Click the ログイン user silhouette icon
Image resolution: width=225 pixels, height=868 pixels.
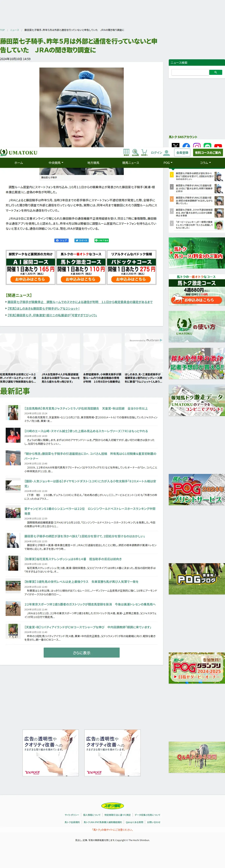tap(166, 153)
